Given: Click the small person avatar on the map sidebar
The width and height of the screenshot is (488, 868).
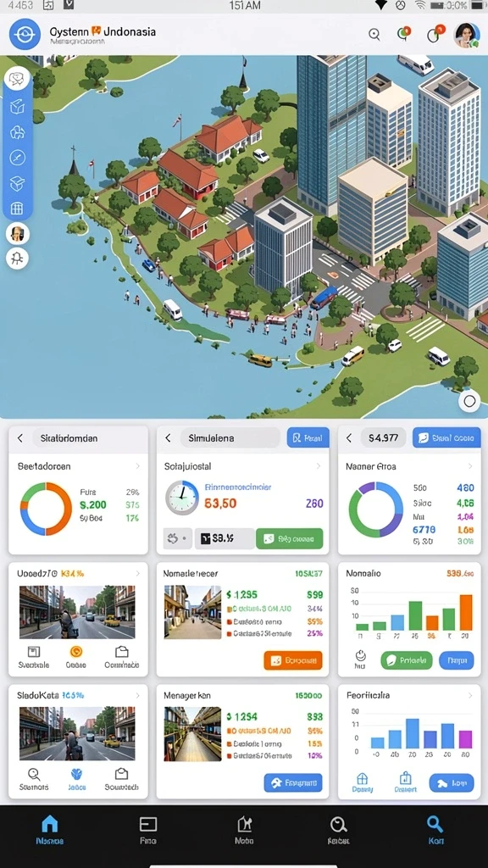Looking at the screenshot, I should pyautogui.click(x=17, y=234).
